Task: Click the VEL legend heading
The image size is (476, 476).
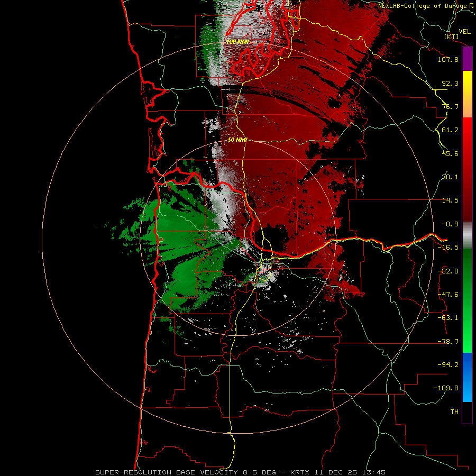Action: point(464,32)
